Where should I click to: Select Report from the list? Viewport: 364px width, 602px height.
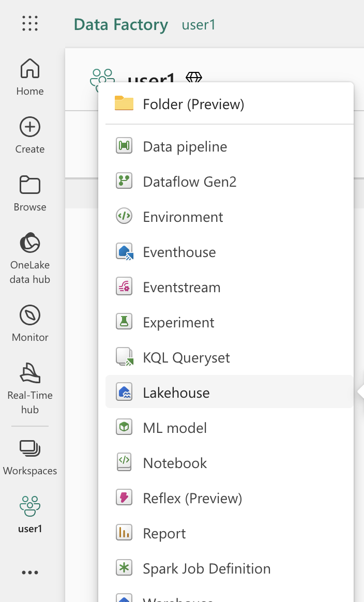point(230,533)
